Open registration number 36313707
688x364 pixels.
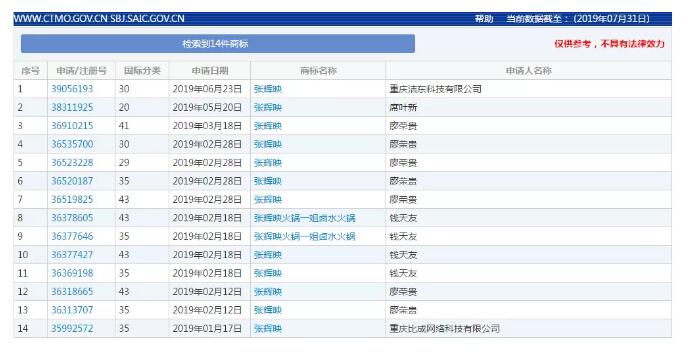(72, 310)
